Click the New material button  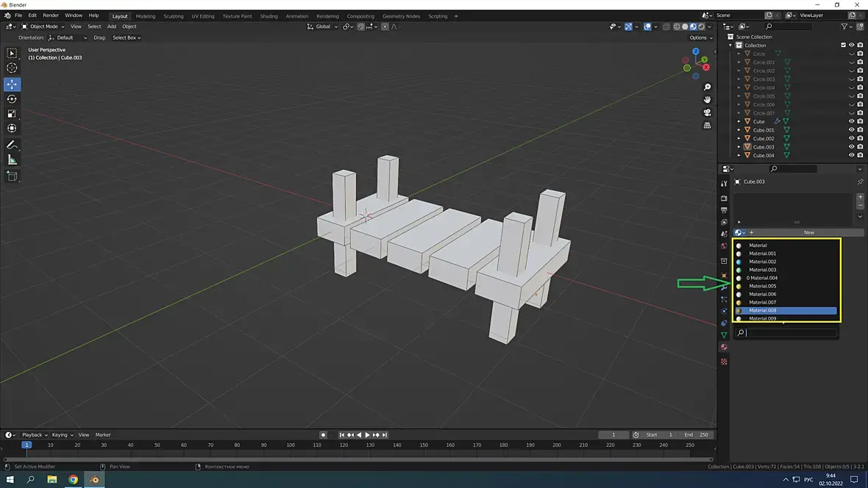click(x=808, y=233)
